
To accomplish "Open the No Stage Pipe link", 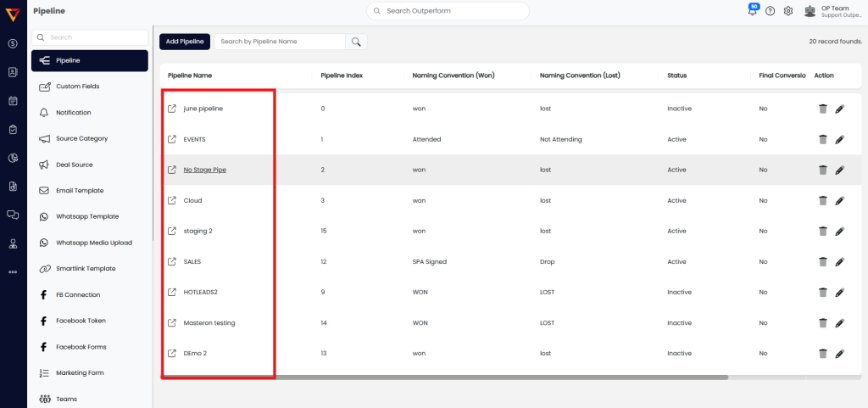I will [204, 170].
